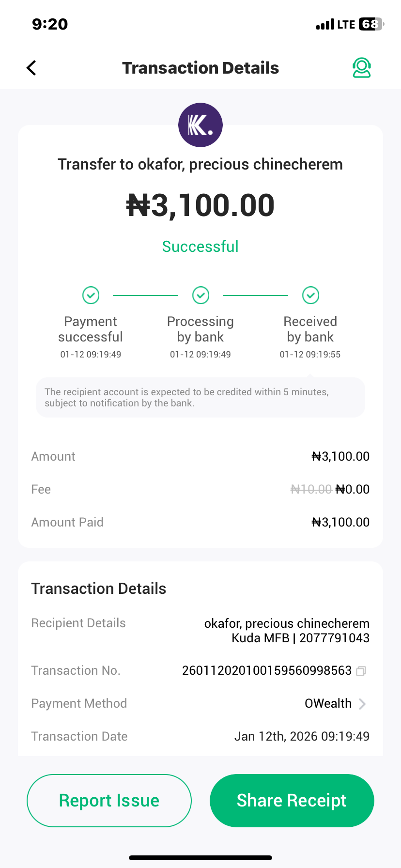Tap the Recipient Details account info

[x=287, y=630]
